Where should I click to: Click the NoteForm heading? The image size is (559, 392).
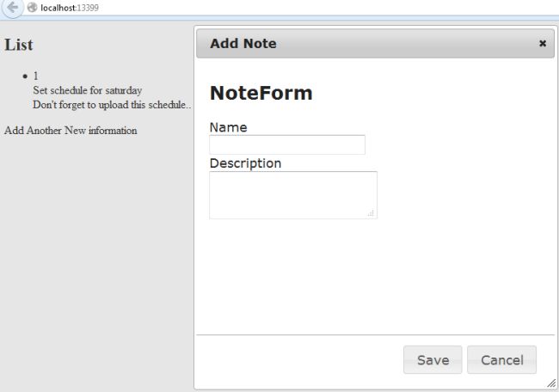[x=261, y=93]
